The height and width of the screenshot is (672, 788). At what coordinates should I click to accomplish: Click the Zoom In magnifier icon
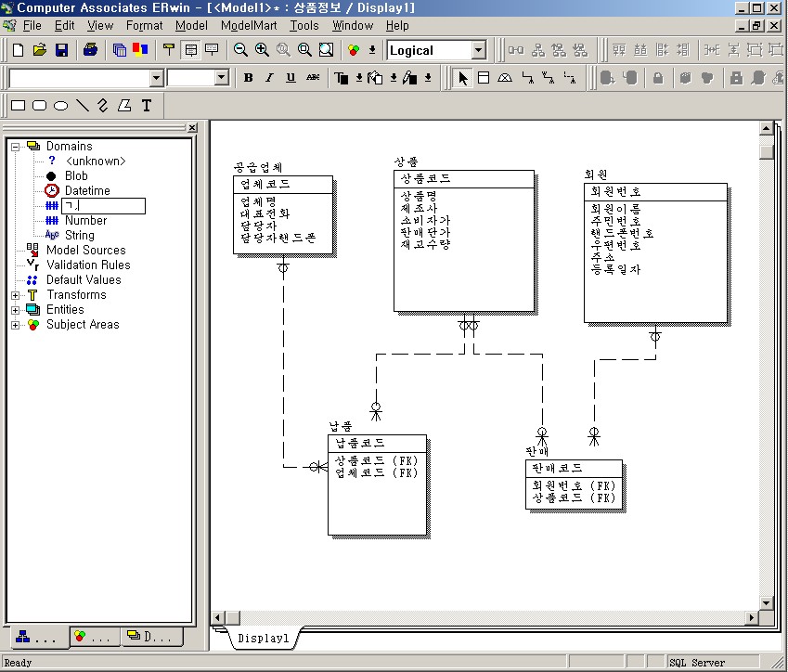(262, 50)
